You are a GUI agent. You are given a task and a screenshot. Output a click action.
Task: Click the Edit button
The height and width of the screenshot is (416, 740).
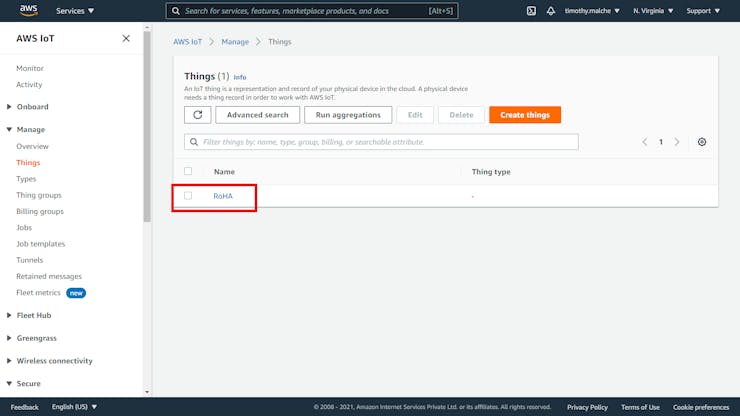415,115
